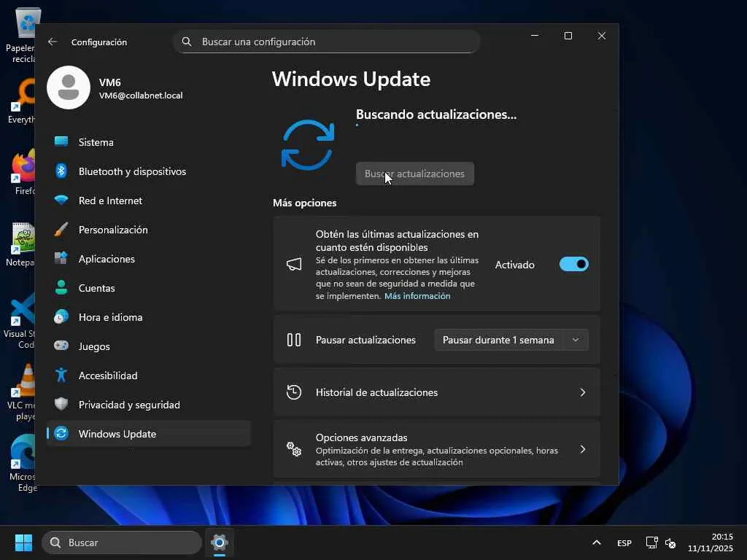This screenshot has height=560, width=747.
Task: Open Red e Internet settings
Action: (149, 200)
